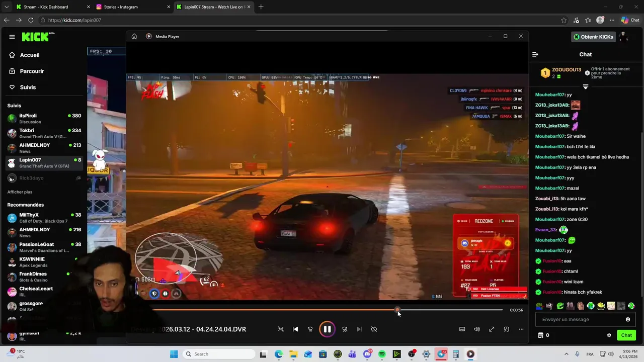This screenshot has width=644, height=362.
Task: Open Spotify from taskbar
Action: (382, 354)
